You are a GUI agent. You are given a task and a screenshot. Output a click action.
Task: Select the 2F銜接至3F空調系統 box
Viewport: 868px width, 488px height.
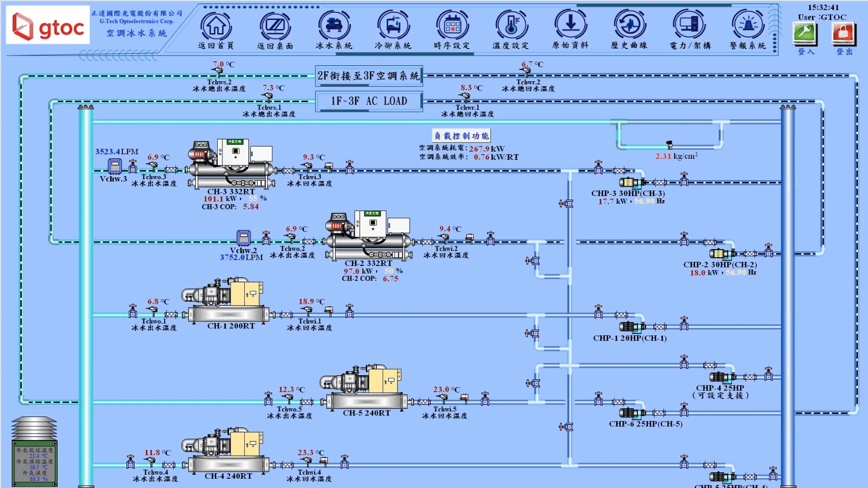tap(369, 76)
